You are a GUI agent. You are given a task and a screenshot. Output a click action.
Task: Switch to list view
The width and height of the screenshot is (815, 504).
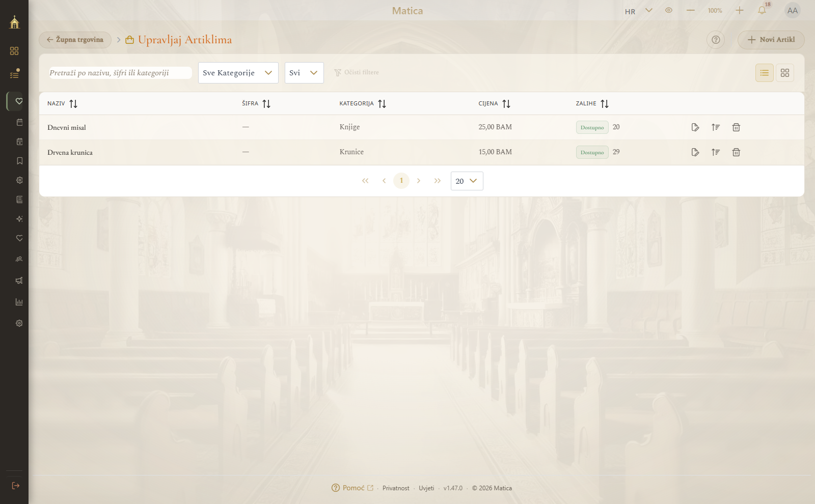click(765, 73)
